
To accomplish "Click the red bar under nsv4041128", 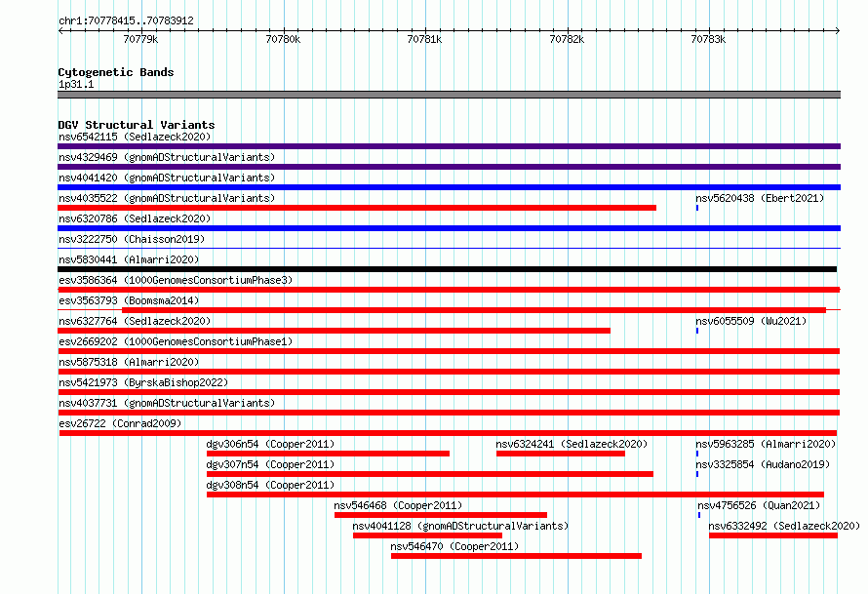I will pyautogui.click(x=427, y=535).
